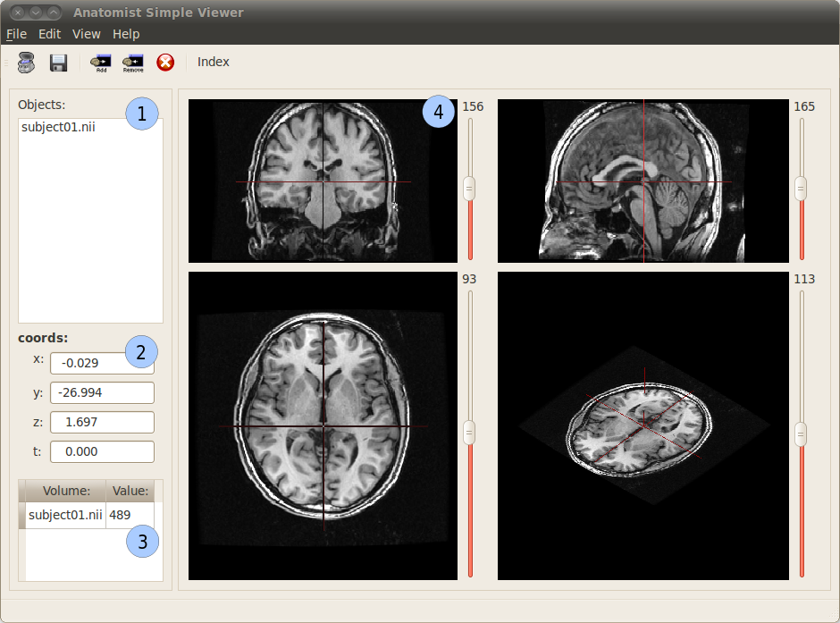Screen dimensions: 840x623
Task: Click the floppy disk save icon
Action: 59,63
